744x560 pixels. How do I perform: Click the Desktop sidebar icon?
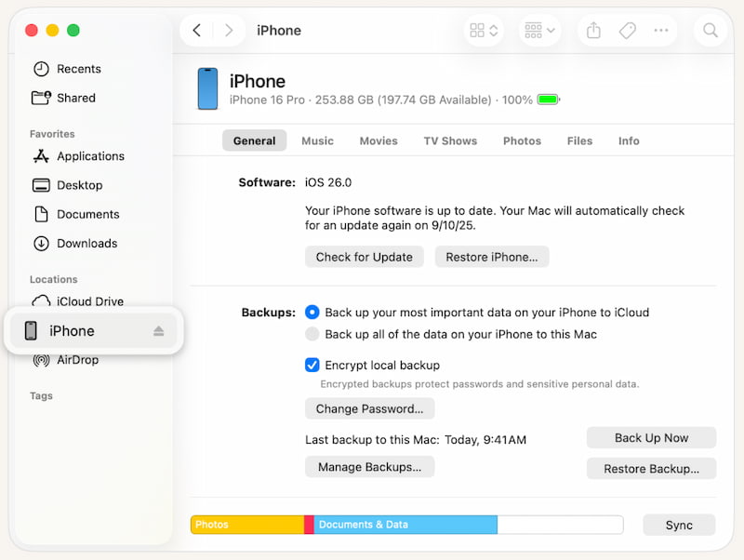coord(41,185)
